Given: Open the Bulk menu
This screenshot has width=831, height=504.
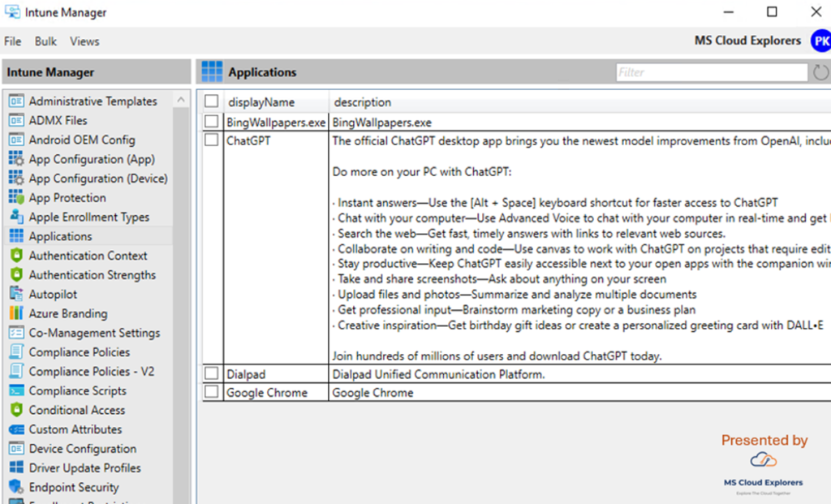Looking at the screenshot, I should pyautogui.click(x=45, y=41).
